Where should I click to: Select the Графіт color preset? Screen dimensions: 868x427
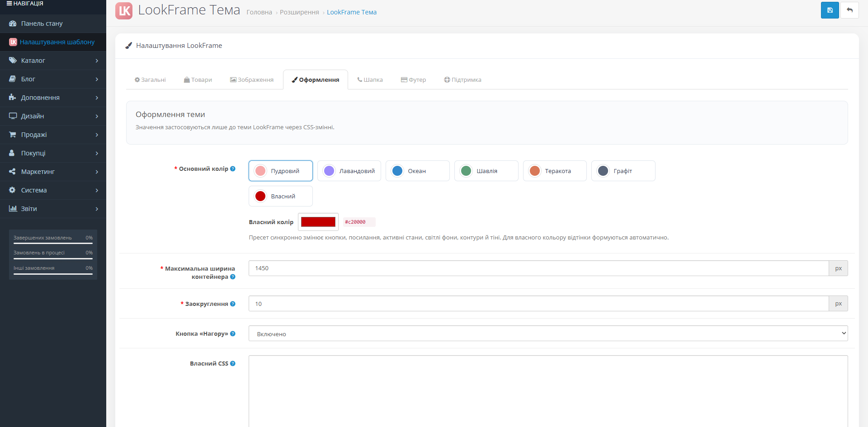(623, 171)
